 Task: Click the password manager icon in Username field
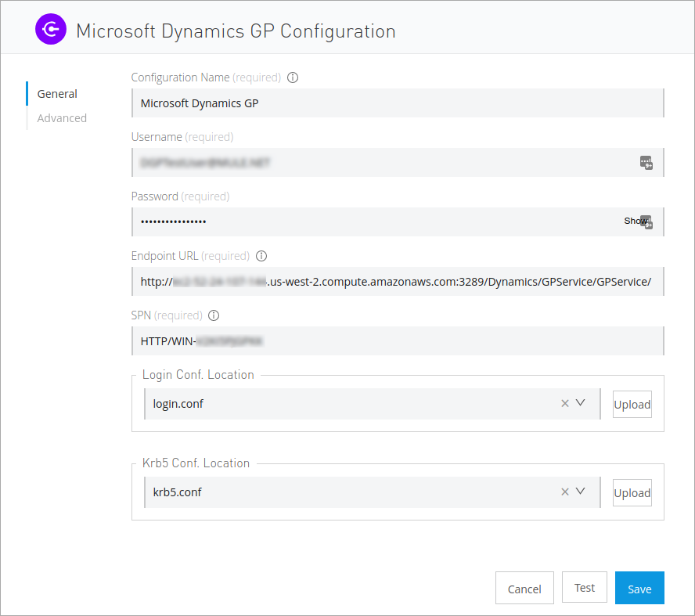point(646,163)
